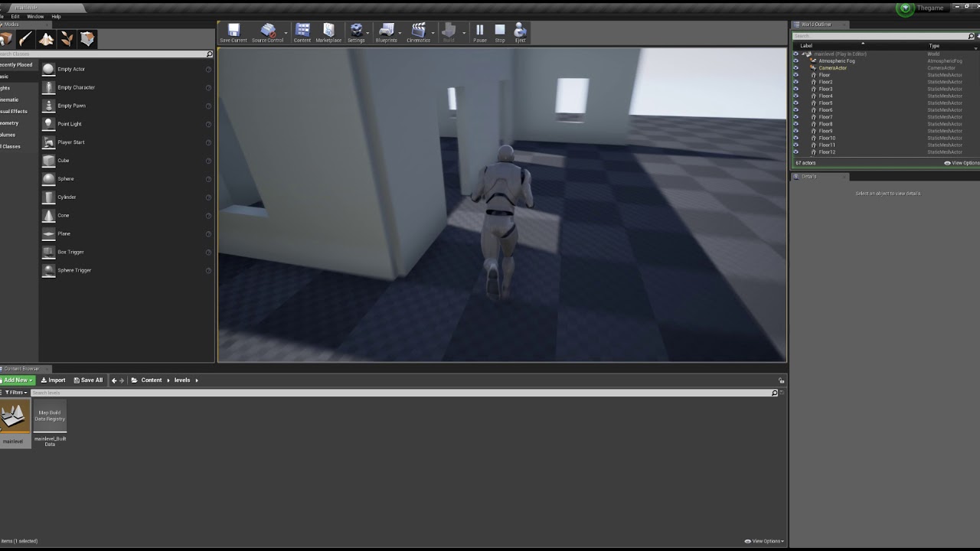This screenshot has width=980, height=551.
Task: Toggle visibility eye for Floor5
Action: (x=795, y=103)
